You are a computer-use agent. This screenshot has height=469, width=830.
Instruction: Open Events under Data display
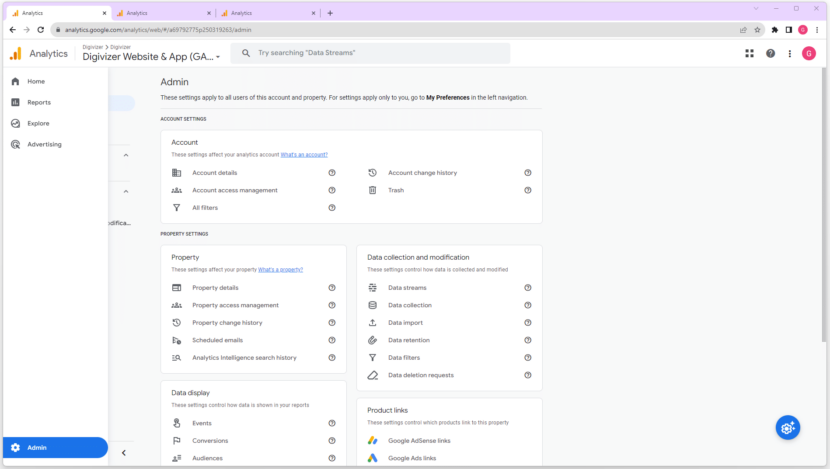[202, 423]
